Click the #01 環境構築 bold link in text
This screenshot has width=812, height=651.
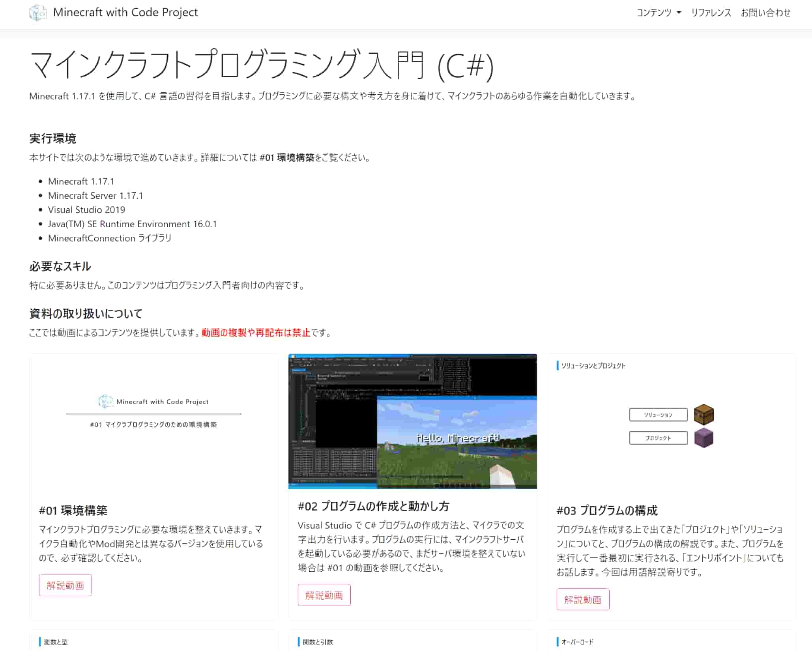pos(287,158)
